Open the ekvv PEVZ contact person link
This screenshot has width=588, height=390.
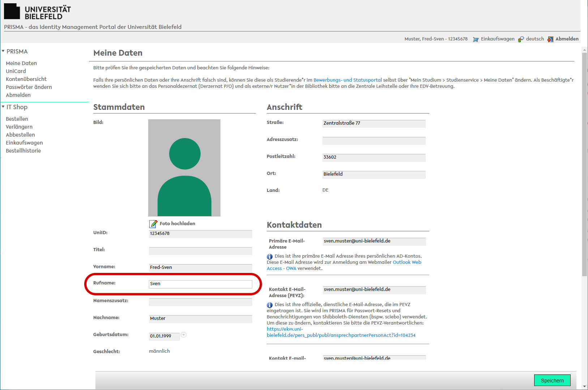341,335
